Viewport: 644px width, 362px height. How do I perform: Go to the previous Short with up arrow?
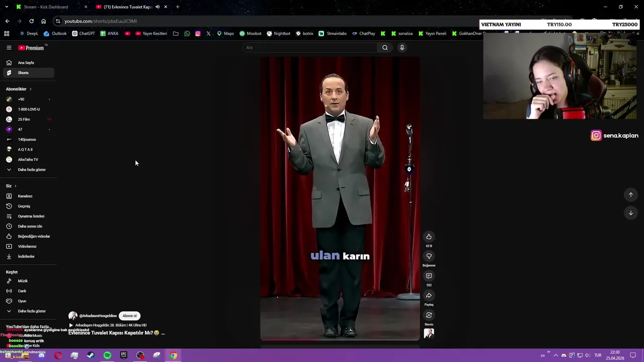click(630, 195)
